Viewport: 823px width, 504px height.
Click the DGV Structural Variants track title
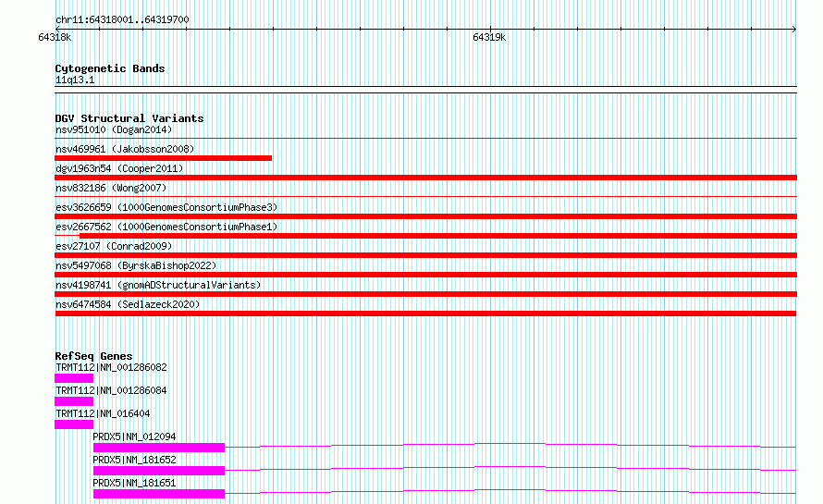click(129, 118)
